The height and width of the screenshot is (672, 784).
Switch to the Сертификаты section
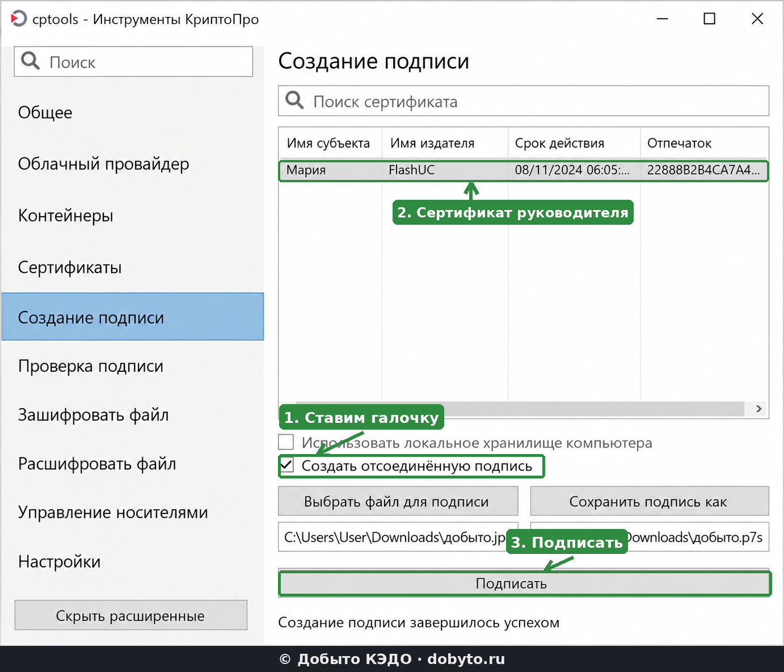click(133, 267)
